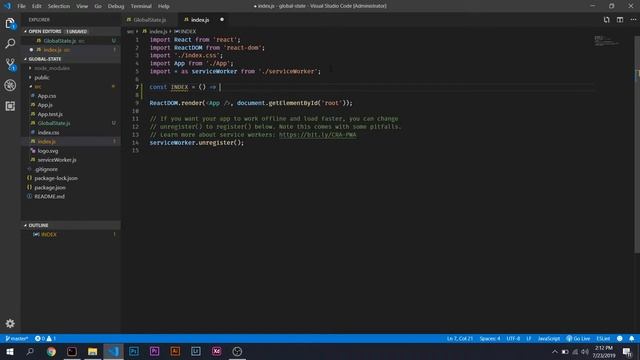
Task: Open the Terminal menu
Action: click(141, 6)
